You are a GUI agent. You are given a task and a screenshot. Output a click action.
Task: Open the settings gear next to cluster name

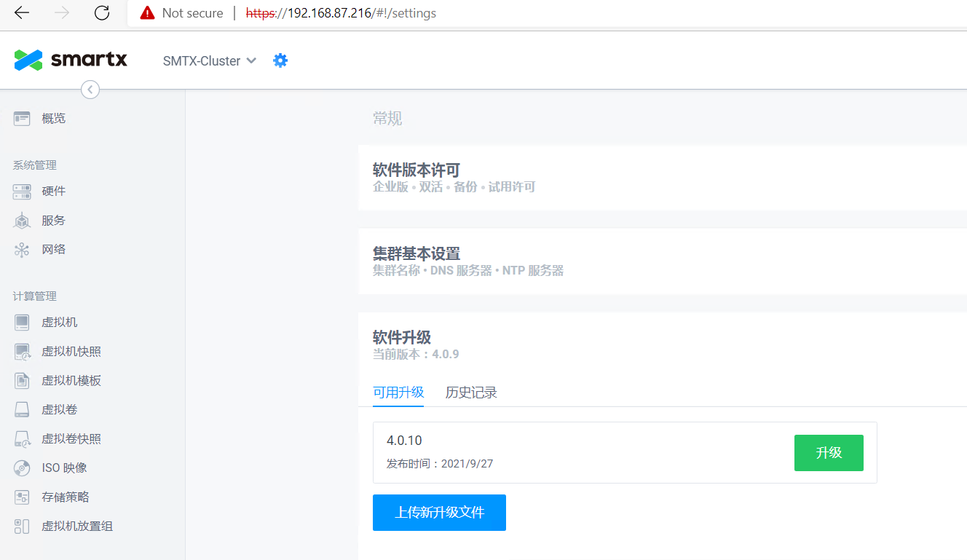pos(280,60)
